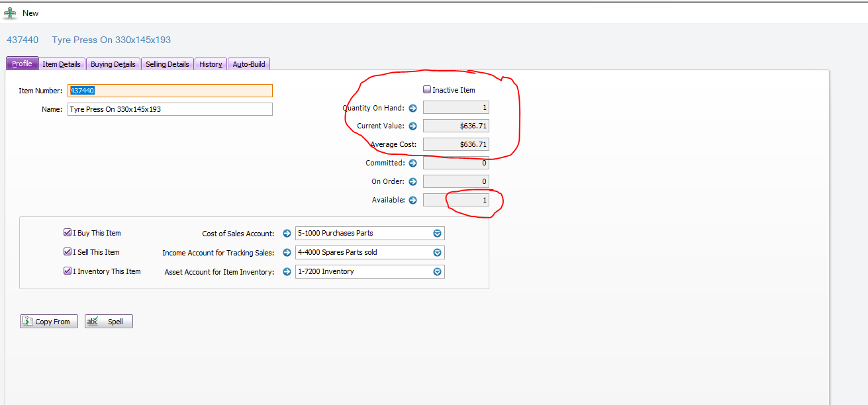
Task: Expand the 5-1000 Purchases Parts dropdown
Action: (437, 233)
